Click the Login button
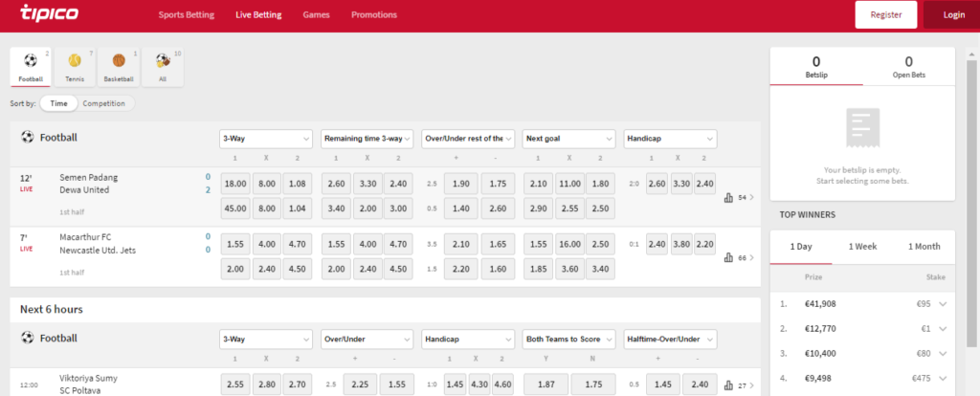The height and width of the screenshot is (396, 980). coord(954,15)
